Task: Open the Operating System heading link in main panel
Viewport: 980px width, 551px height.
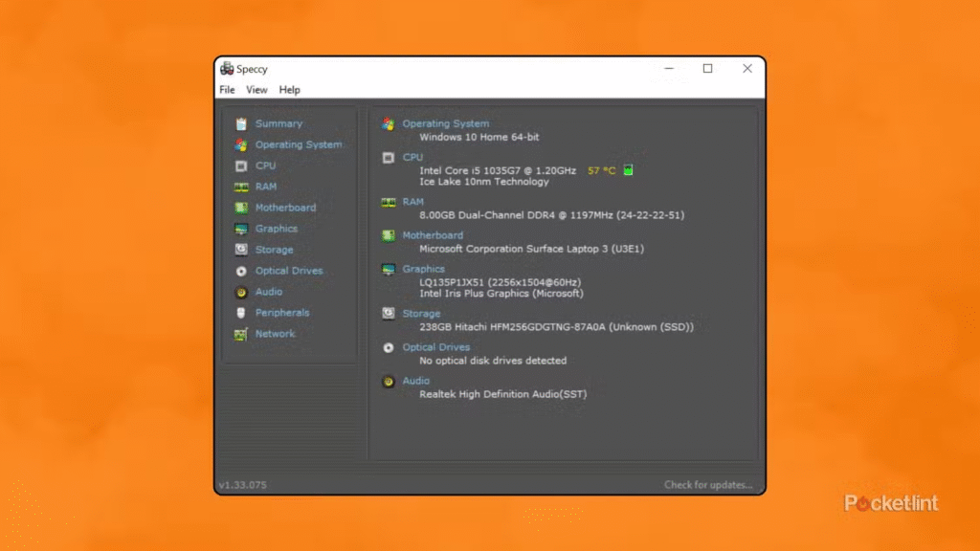Action: coord(445,123)
